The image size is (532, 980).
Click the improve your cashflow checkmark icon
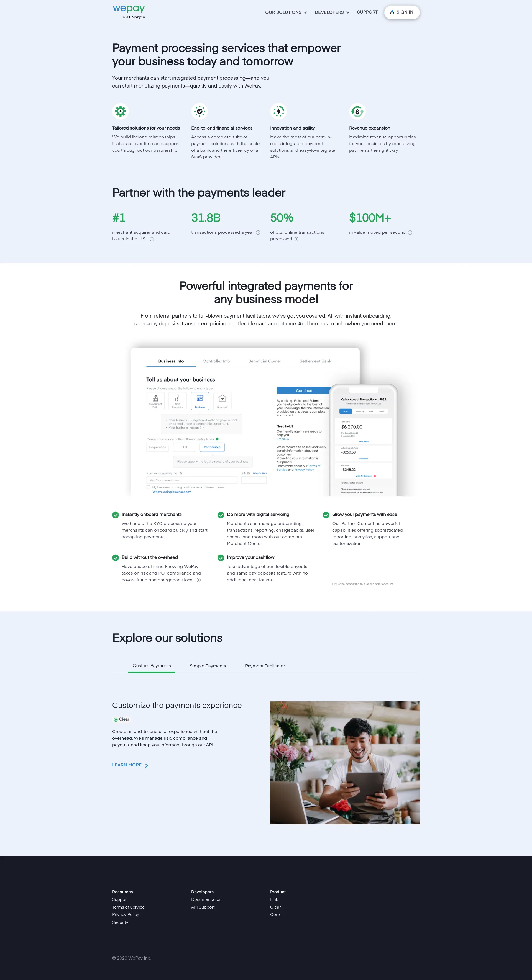[221, 558]
